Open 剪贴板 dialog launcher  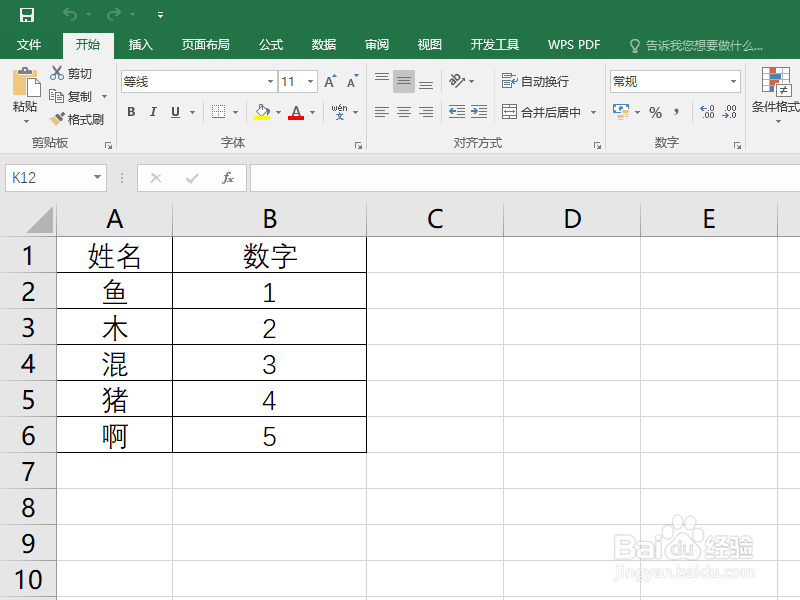108,145
